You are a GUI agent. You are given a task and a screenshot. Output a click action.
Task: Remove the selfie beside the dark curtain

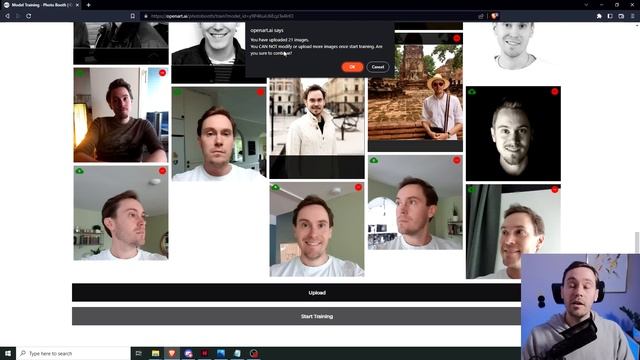coord(554,189)
